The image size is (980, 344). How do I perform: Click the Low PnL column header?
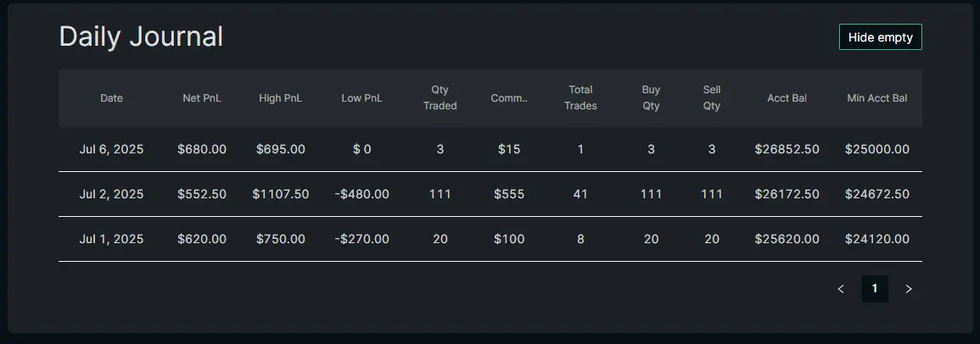(x=361, y=98)
